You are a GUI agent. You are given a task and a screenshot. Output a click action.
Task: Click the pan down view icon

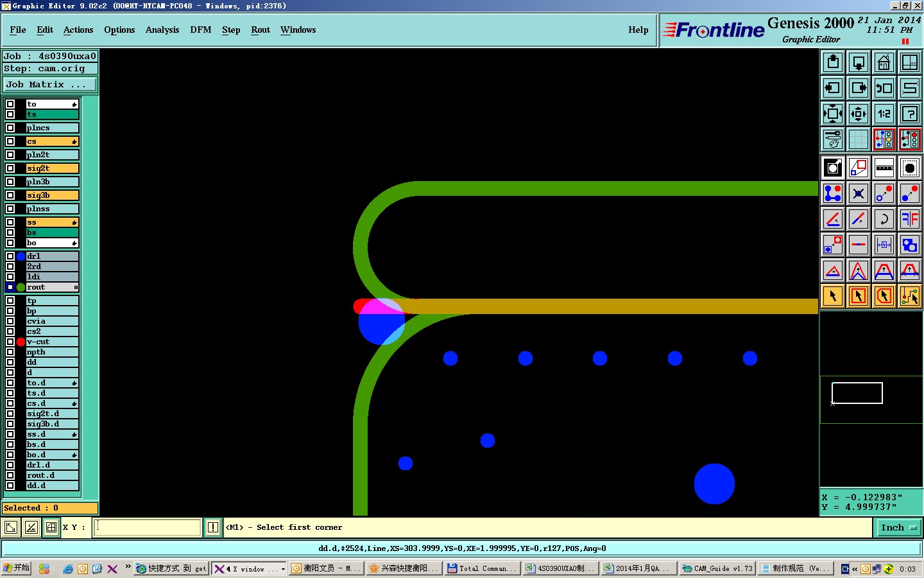tap(859, 62)
